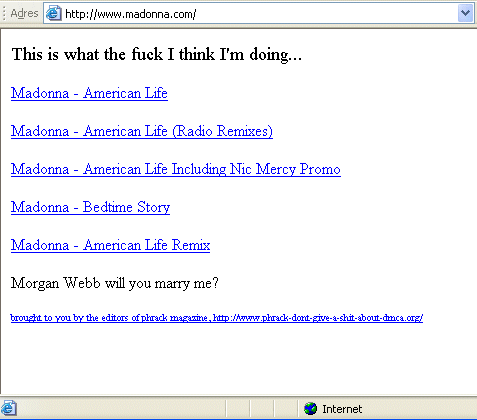Open the Madonna - Bedtime Story link
Screen dimensions: 477x420
[90, 207]
